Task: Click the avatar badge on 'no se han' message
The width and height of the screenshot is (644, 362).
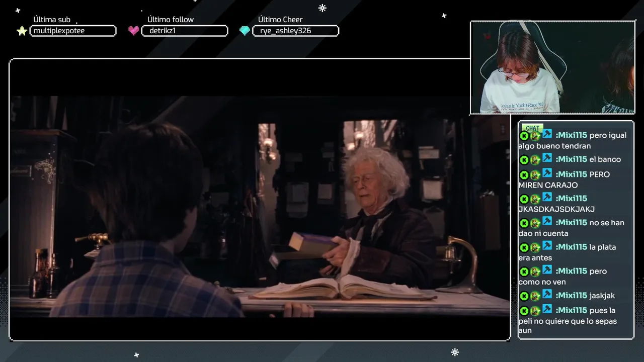Action: [535, 223]
